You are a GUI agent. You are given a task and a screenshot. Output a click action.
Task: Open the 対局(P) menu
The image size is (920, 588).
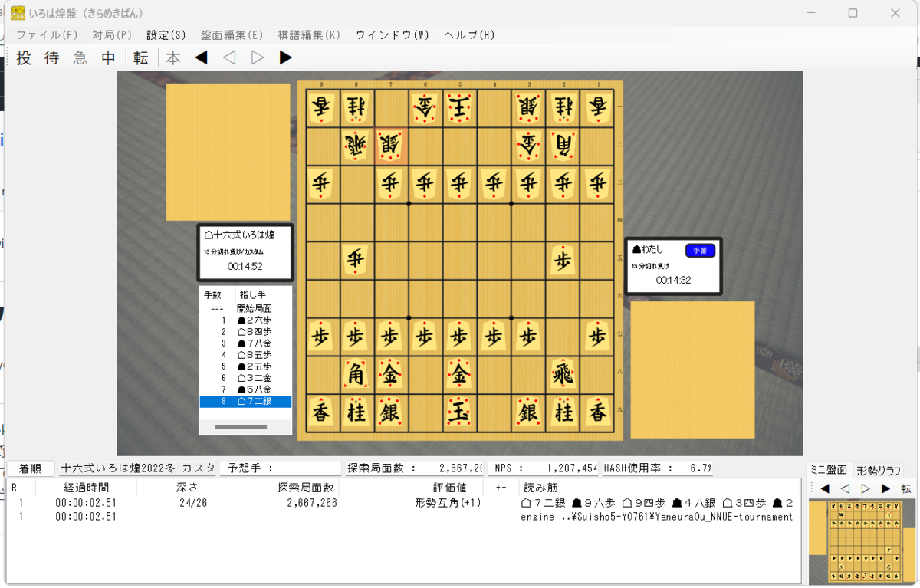point(112,35)
